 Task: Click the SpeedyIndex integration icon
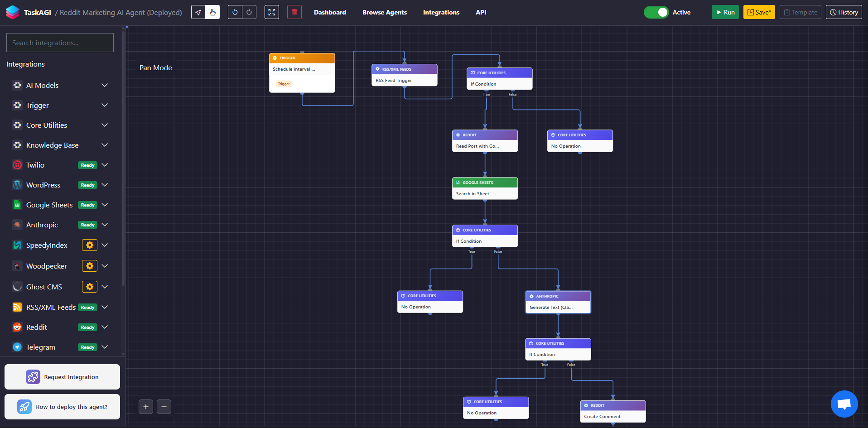(17, 245)
